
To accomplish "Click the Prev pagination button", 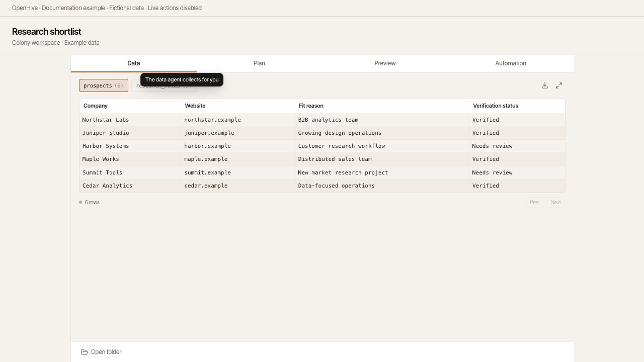I will (x=535, y=202).
